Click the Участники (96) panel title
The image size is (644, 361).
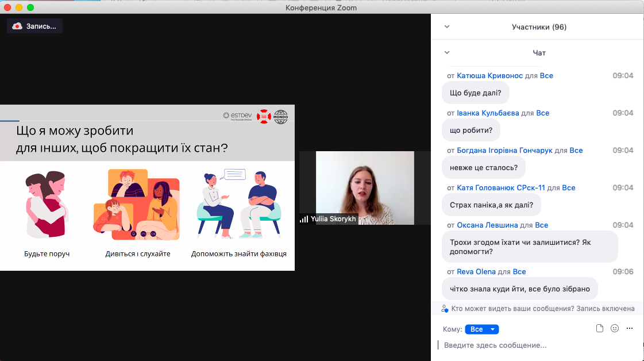coord(539,27)
